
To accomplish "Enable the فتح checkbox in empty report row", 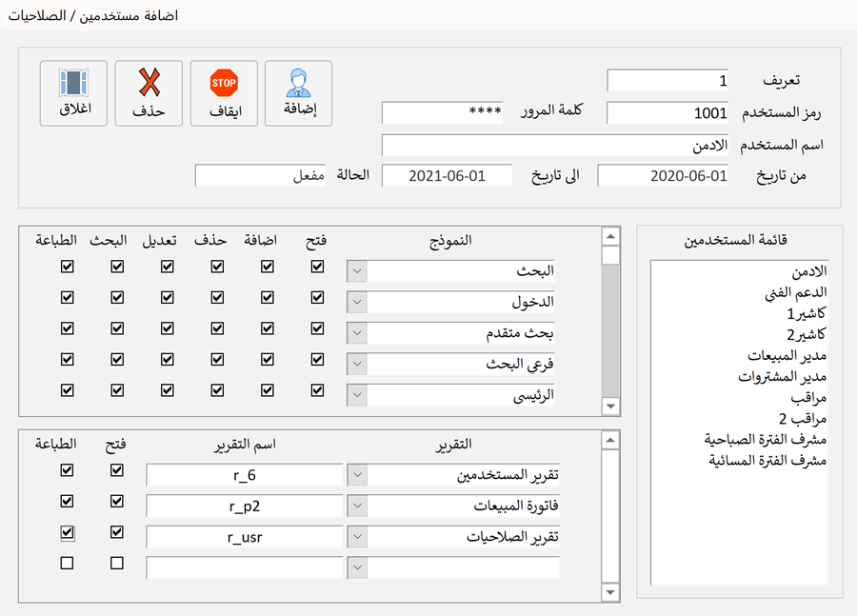I will (x=117, y=564).
